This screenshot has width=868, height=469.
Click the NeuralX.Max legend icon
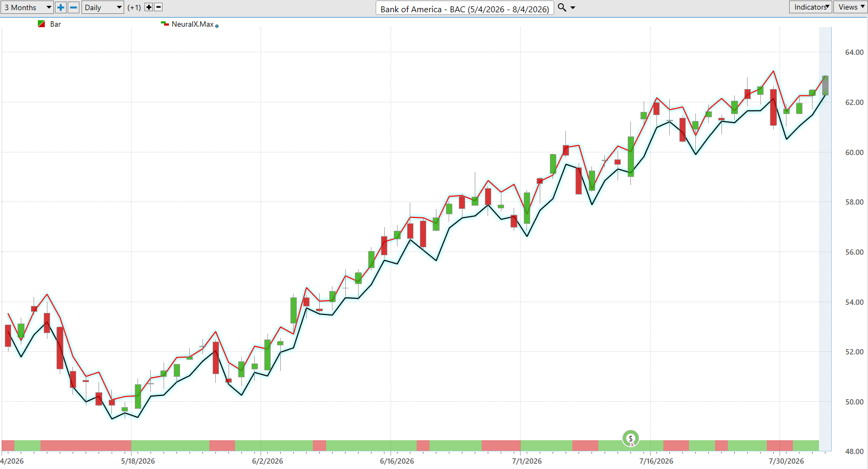(x=165, y=23)
